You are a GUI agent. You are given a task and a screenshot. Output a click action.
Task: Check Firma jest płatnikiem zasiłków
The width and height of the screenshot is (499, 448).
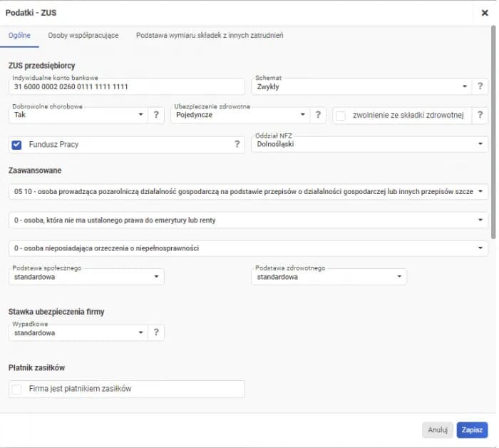pos(17,389)
